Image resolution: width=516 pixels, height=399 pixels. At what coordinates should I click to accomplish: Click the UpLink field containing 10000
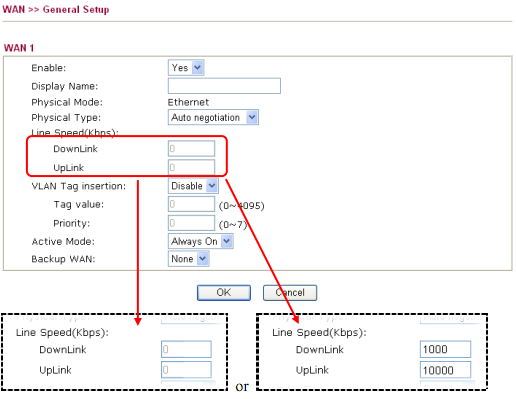coord(445,370)
